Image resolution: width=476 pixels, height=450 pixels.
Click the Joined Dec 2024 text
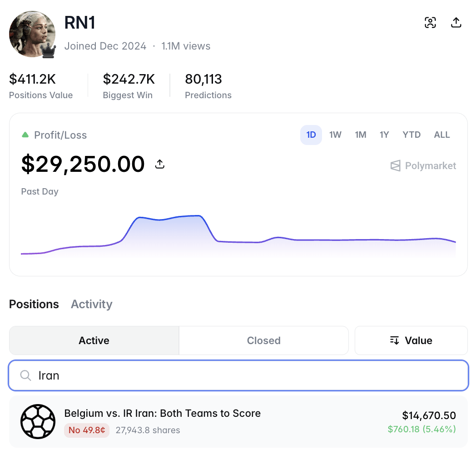coord(105,46)
